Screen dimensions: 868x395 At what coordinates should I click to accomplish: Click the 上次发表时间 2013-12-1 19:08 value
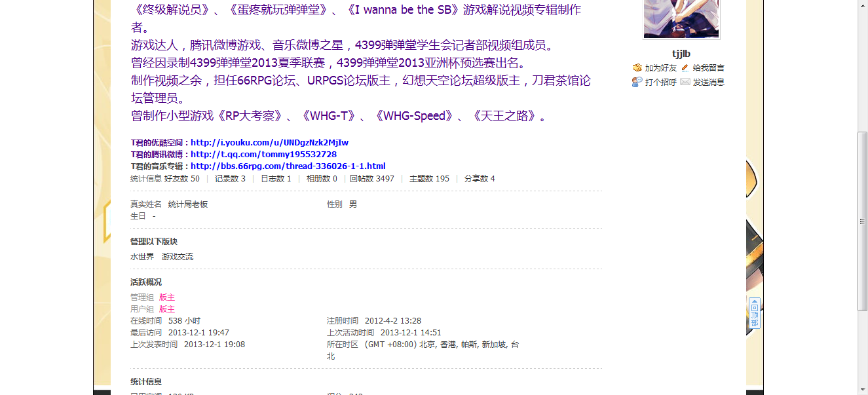point(214,345)
